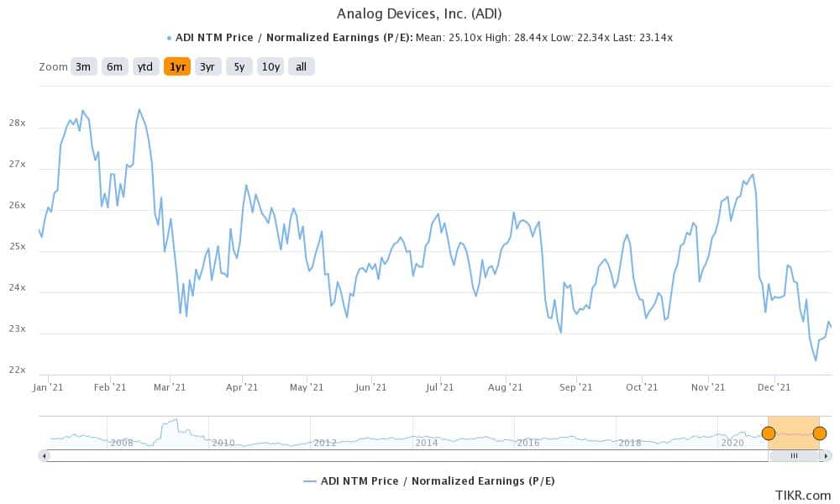840x504 pixels.
Task: Click the 26x y-axis label
Action: 17,205
